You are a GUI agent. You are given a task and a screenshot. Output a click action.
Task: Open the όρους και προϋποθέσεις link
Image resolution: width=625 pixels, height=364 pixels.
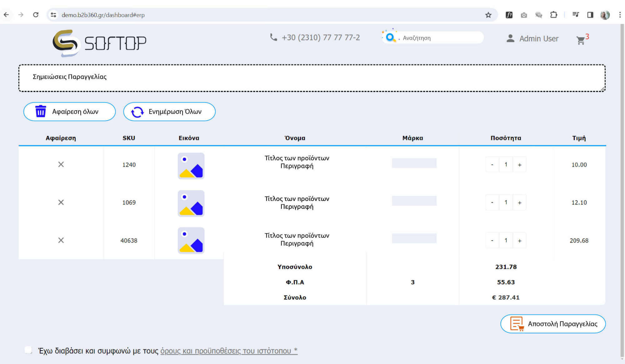228,351
